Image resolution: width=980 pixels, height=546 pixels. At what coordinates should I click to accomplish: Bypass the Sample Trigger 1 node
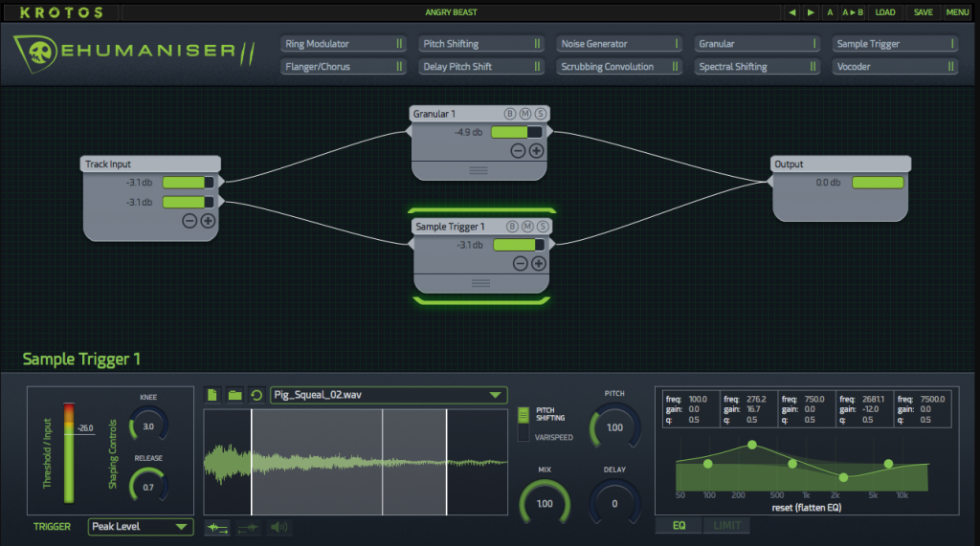point(513,227)
